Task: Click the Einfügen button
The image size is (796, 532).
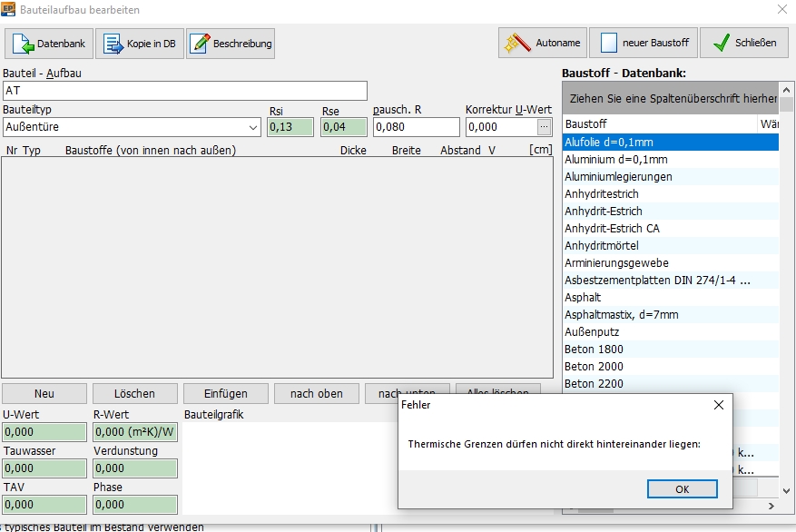Action: 226,394
